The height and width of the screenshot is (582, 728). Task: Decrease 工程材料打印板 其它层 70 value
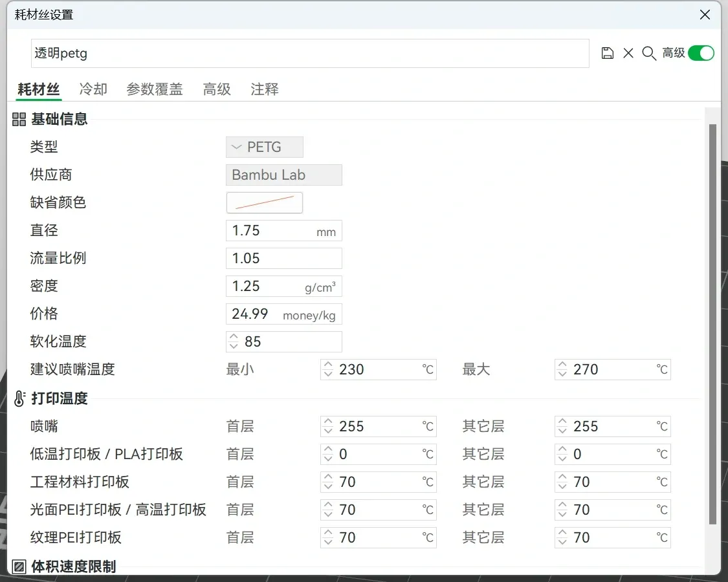562,486
